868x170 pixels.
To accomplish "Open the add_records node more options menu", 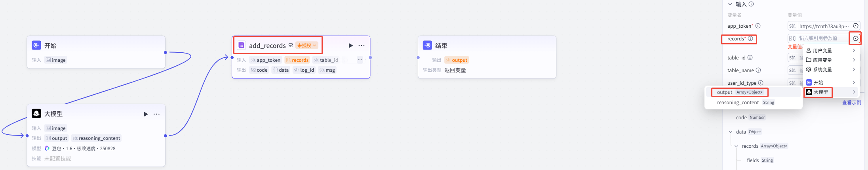I will click(362, 46).
